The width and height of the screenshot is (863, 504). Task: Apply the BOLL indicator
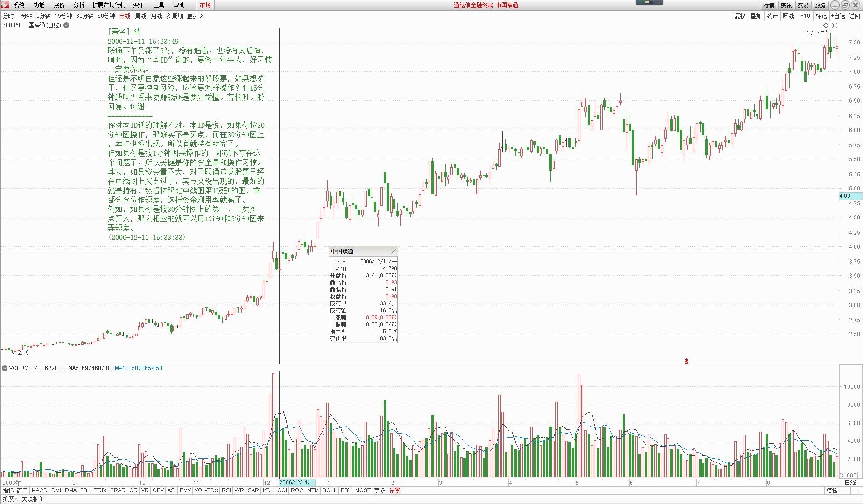coord(329,490)
